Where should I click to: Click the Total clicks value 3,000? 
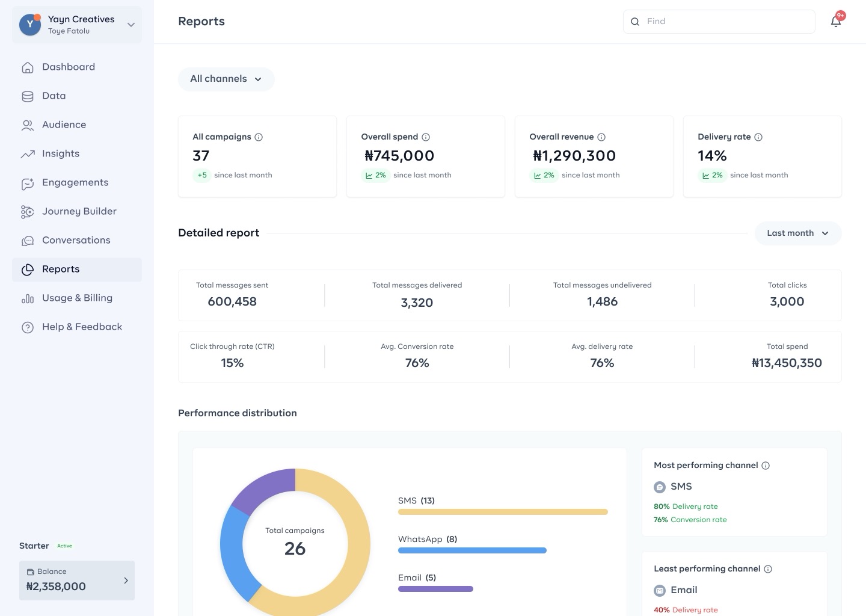click(787, 302)
